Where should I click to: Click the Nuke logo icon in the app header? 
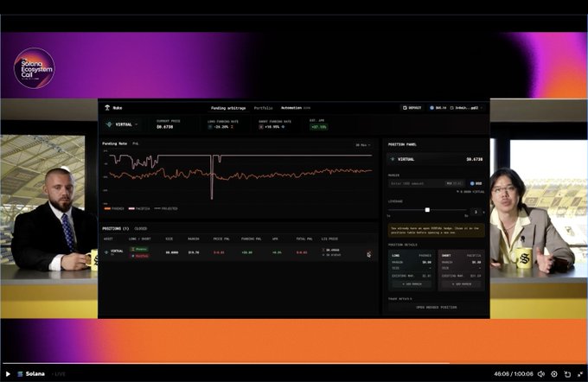[x=107, y=107]
